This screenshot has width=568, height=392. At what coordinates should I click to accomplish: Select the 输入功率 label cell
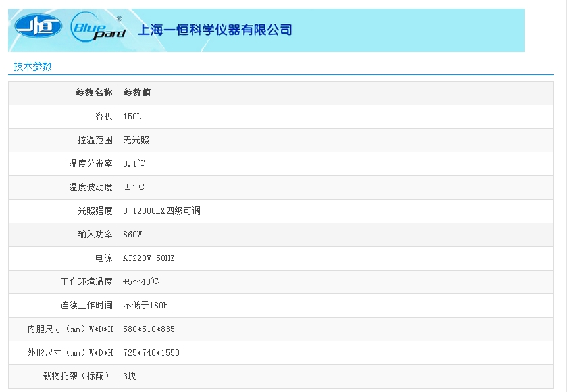(95, 234)
